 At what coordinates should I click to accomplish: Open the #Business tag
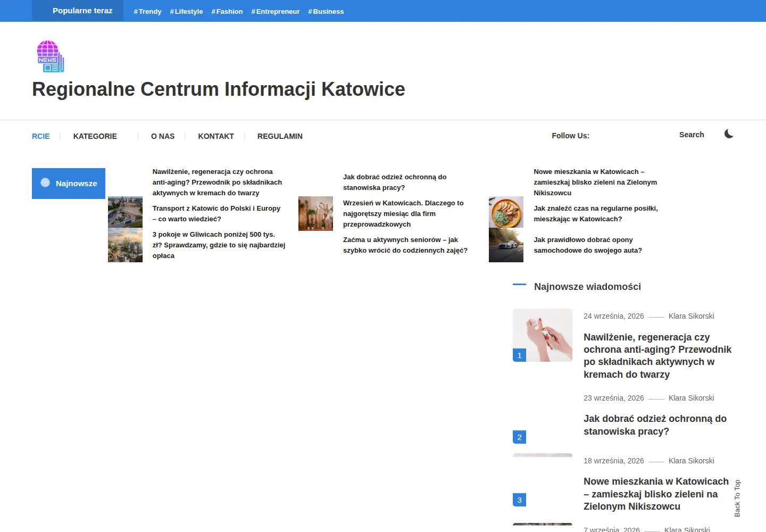(326, 11)
